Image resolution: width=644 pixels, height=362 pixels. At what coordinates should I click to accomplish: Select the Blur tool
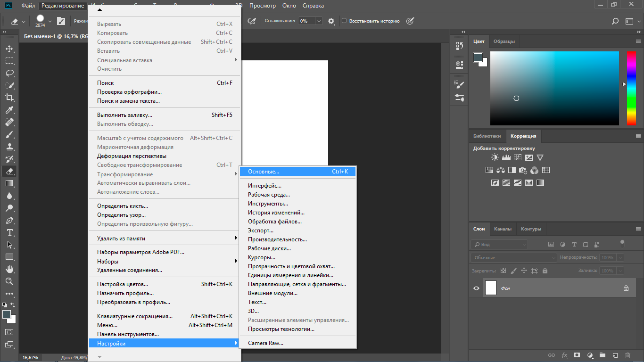pyautogui.click(x=9, y=196)
